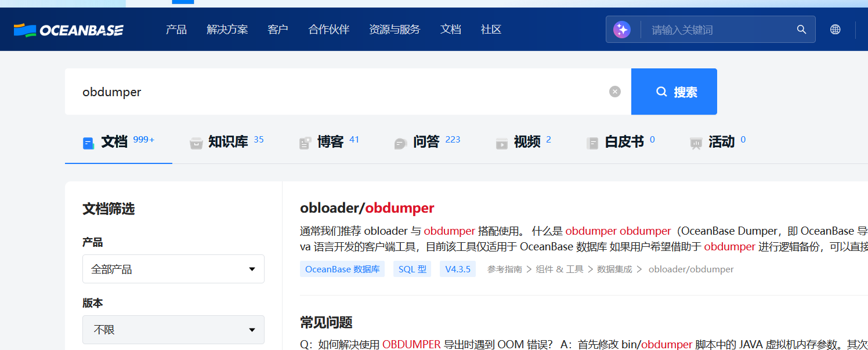Click the V4.3.5 version tag
This screenshot has height=350, width=868.
tap(457, 269)
